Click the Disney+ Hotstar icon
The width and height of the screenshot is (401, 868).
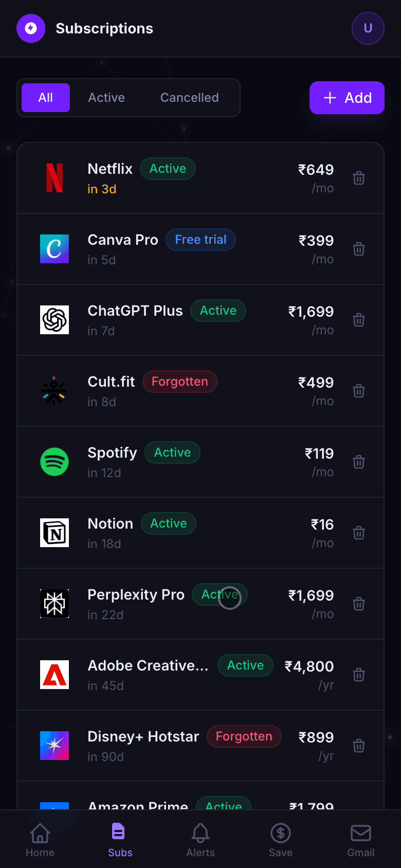[x=54, y=745]
